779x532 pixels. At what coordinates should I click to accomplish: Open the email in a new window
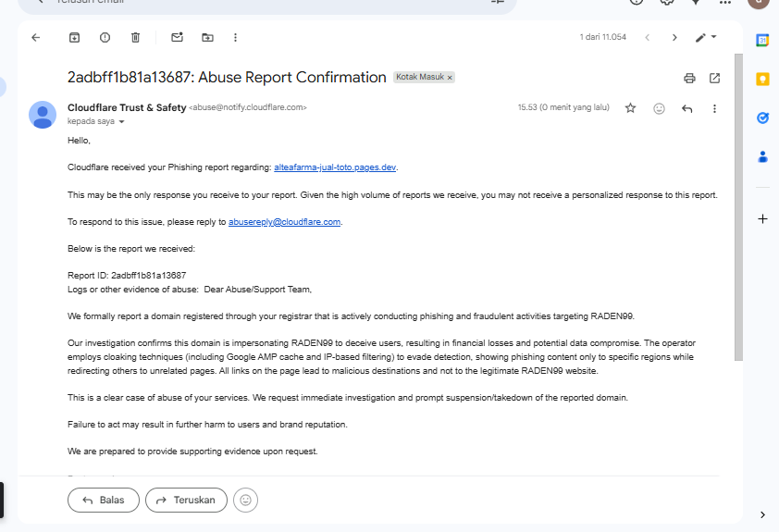coord(714,78)
